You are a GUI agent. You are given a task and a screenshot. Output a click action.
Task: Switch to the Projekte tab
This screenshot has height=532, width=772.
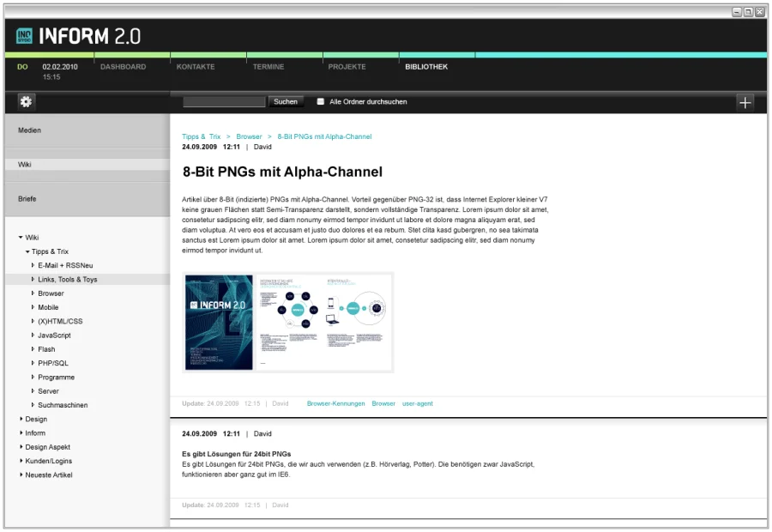point(347,67)
